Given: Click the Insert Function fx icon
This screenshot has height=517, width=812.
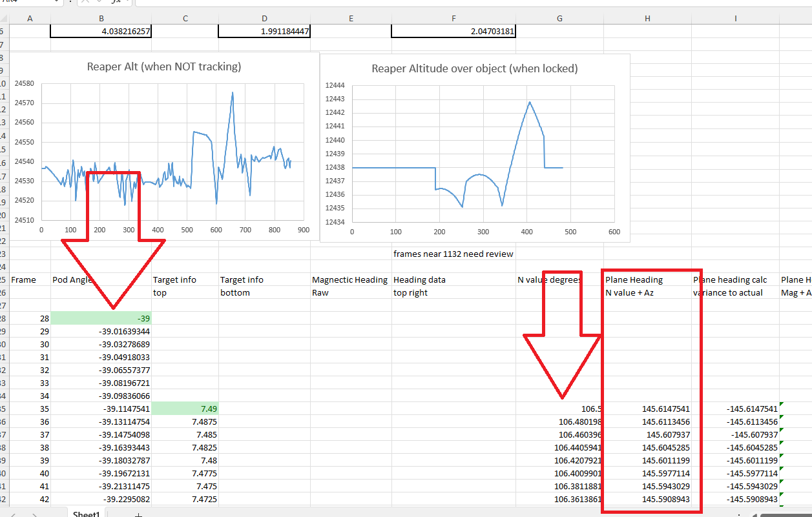Looking at the screenshot, I should coord(116,2).
